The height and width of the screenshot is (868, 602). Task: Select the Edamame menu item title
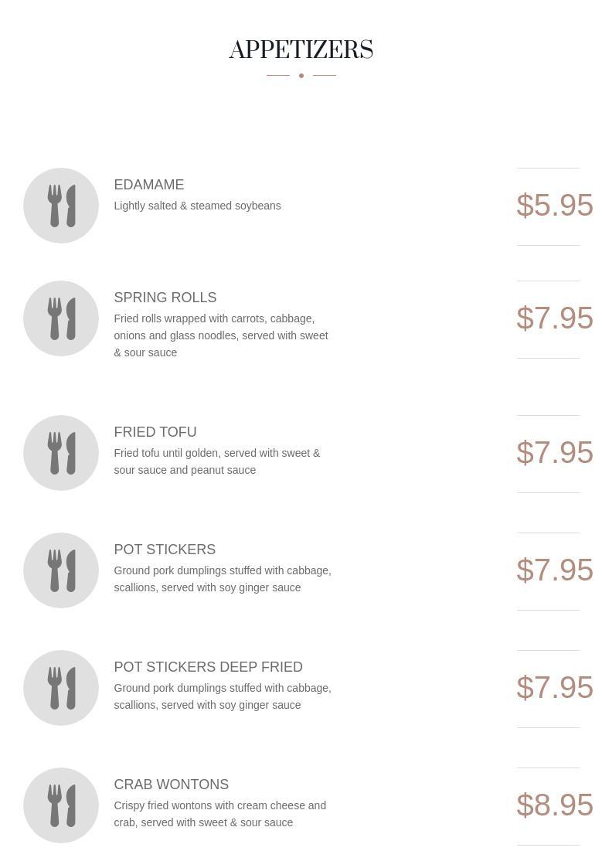click(x=149, y=185)
